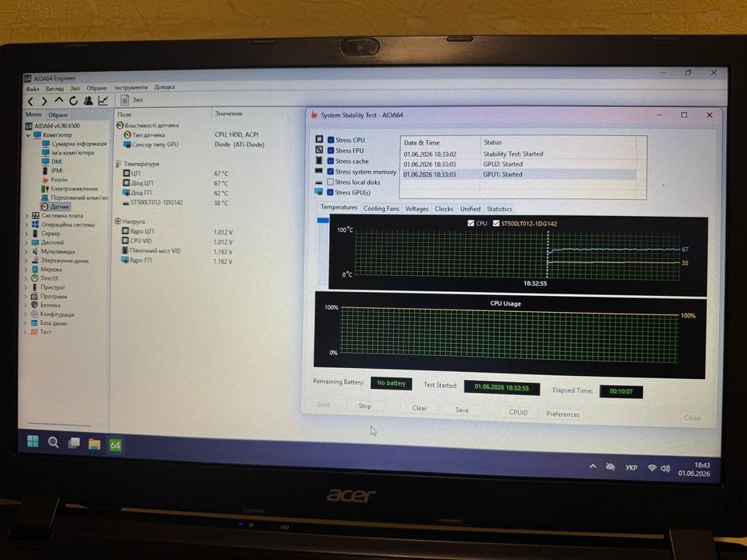Switch to the Cooling Fans tab
Screen dimensions: 747x560
pyautogui.click(x=381, y=209)
